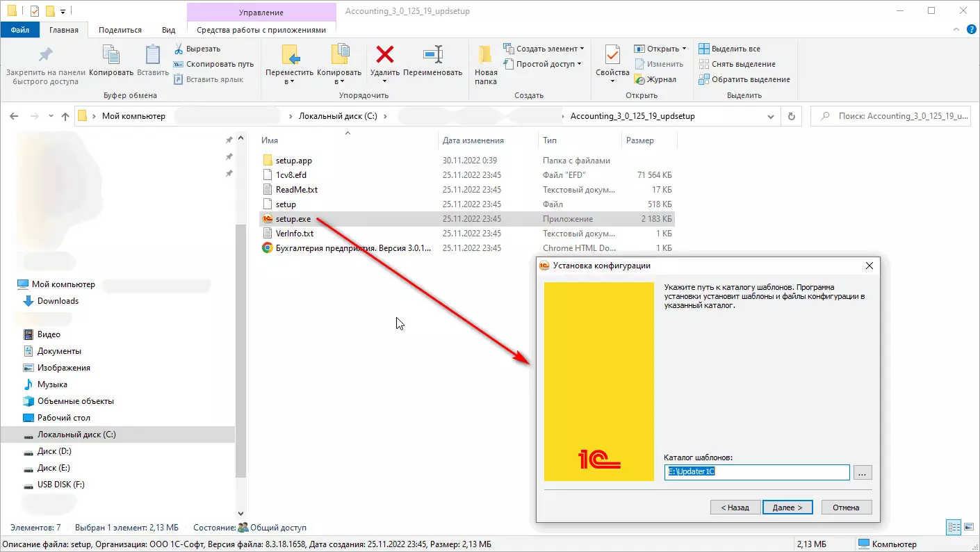Go forward with the right arrow

point(35,116)
